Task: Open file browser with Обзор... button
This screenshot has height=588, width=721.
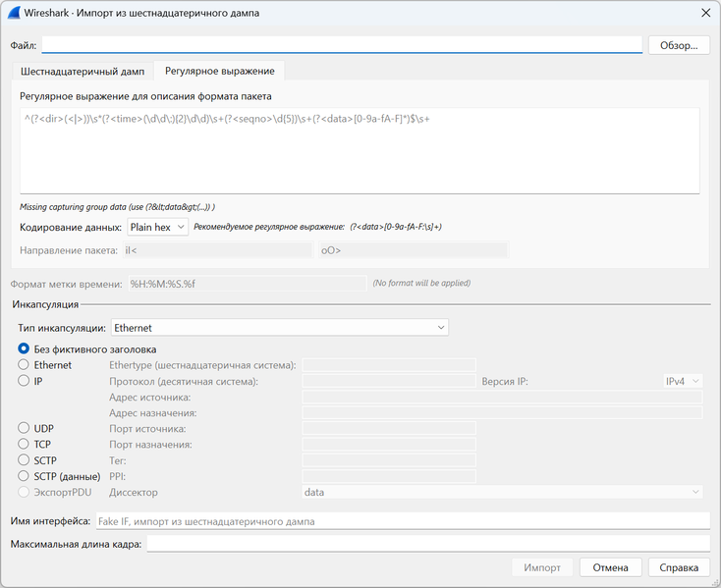Action: pyautogui.click(x=679, y=45)
